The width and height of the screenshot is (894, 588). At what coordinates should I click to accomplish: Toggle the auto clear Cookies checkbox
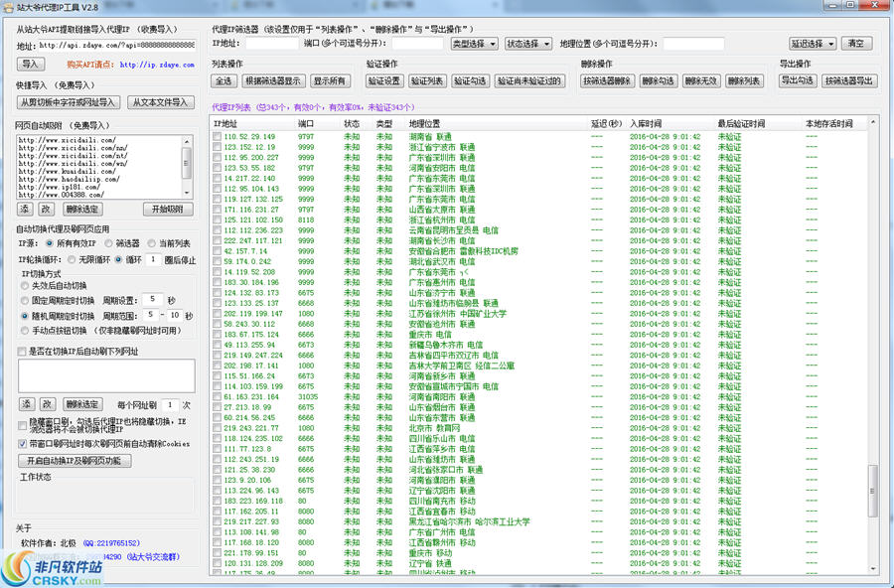click(22, 444)
